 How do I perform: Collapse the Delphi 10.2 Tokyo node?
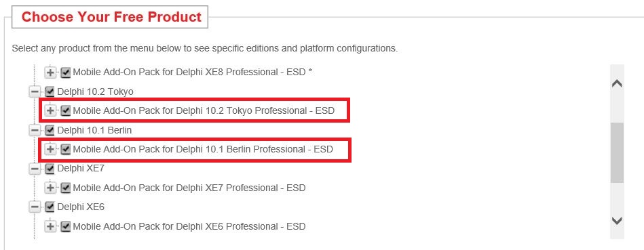click(x=35, y=92)
